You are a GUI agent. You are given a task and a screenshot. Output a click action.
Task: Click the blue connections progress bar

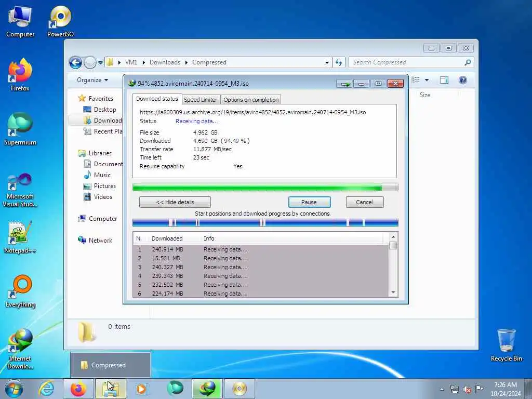(x=265, y=223)
